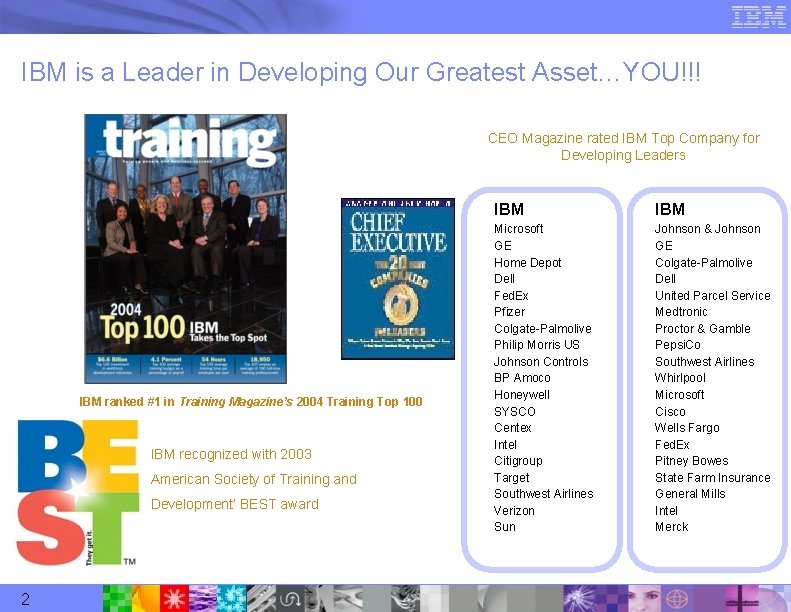This screenshot has width=791, height=612.
Task: Select 'Philip Morris US' list entry
Action: point(537,345)
